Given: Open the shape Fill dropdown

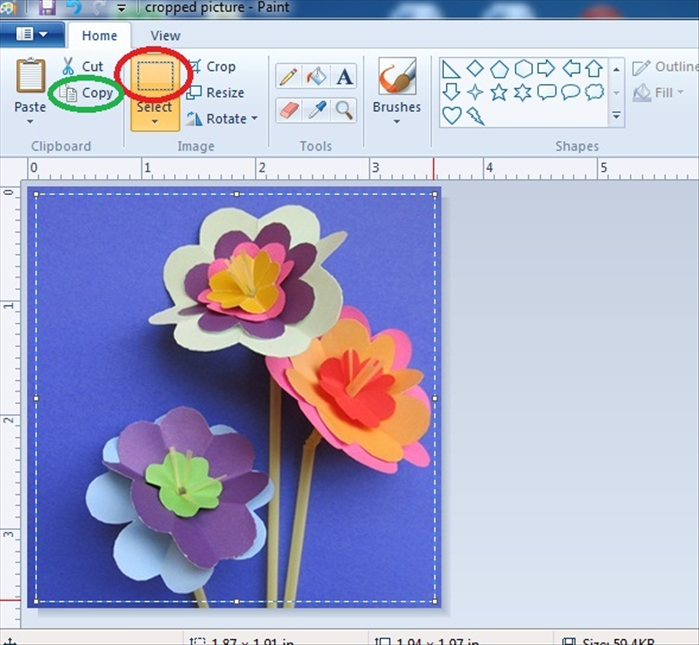Looking at the screenshot, I should pos(659,93).
